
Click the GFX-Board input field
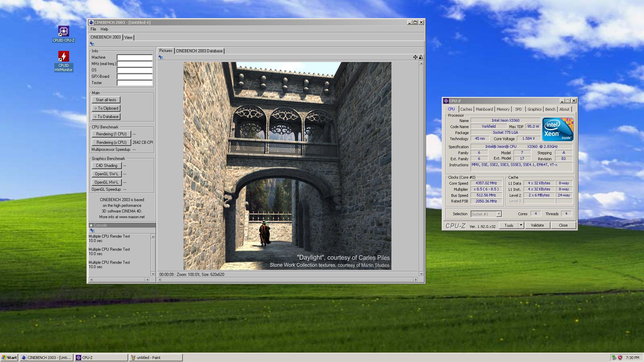(135, 76)
